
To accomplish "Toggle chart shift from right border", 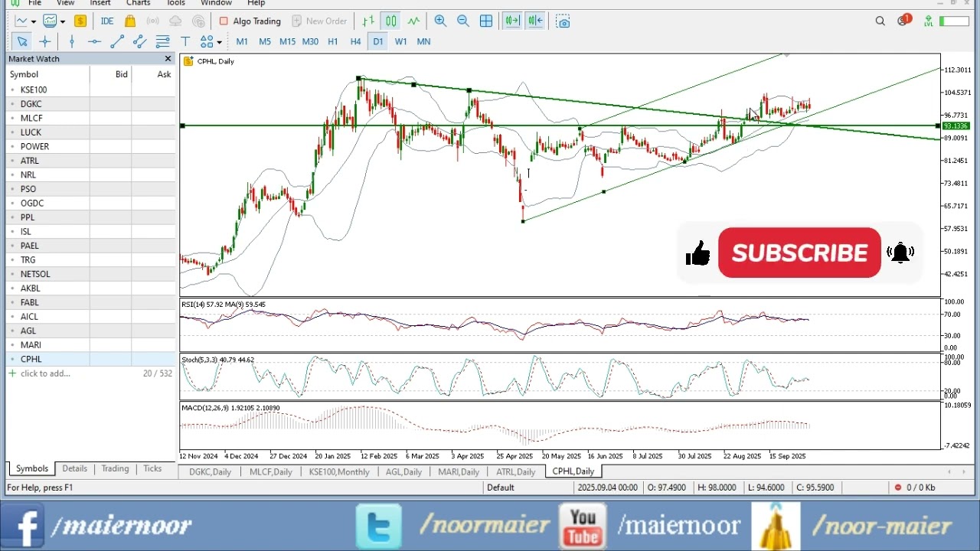I will (x=535, y=21).
